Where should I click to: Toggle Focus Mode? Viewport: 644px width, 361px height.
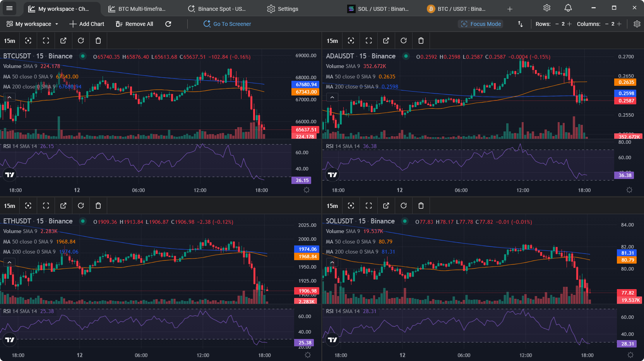click(480, 24)
